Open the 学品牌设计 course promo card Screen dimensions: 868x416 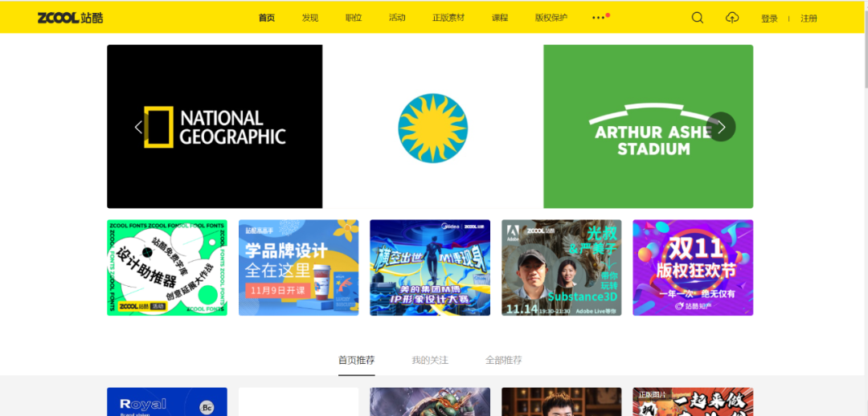[x=298, y=267]
